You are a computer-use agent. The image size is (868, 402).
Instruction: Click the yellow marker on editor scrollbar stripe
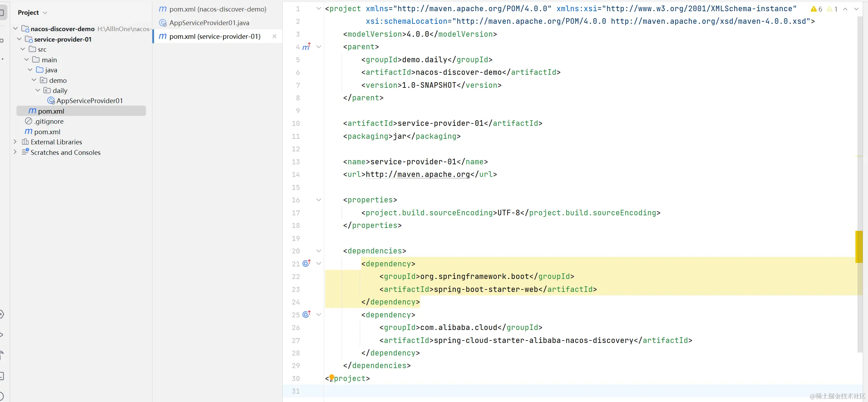pos(859,246)
